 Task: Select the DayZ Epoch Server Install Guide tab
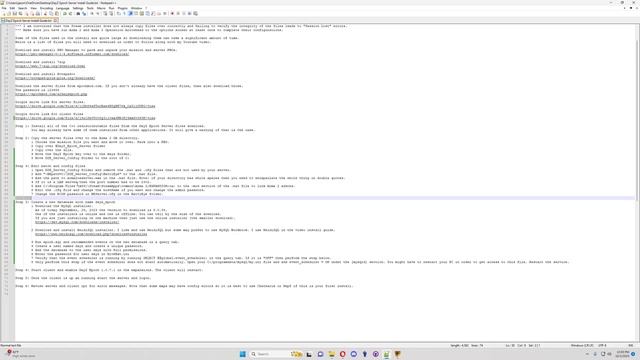pyautogui.click(x=29, y=20)
